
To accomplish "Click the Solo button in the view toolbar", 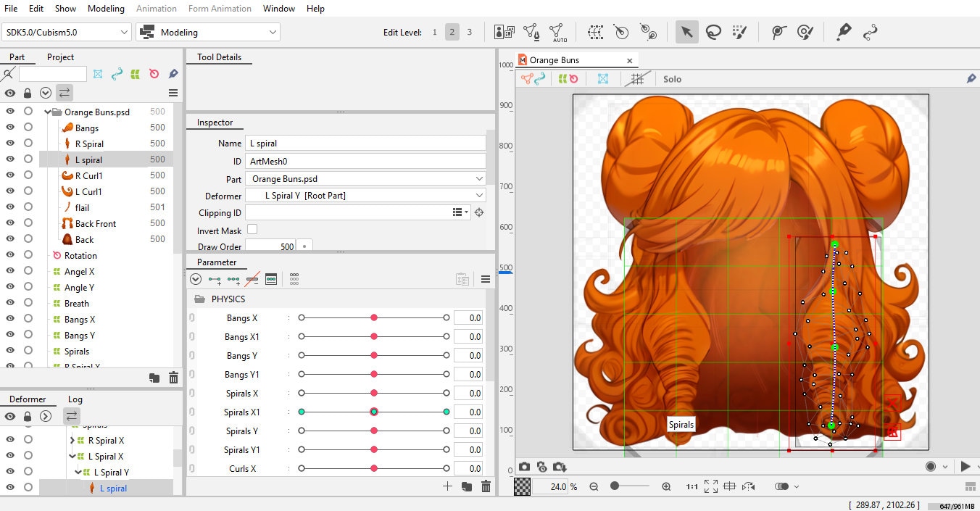I will [x=671, y=78].
